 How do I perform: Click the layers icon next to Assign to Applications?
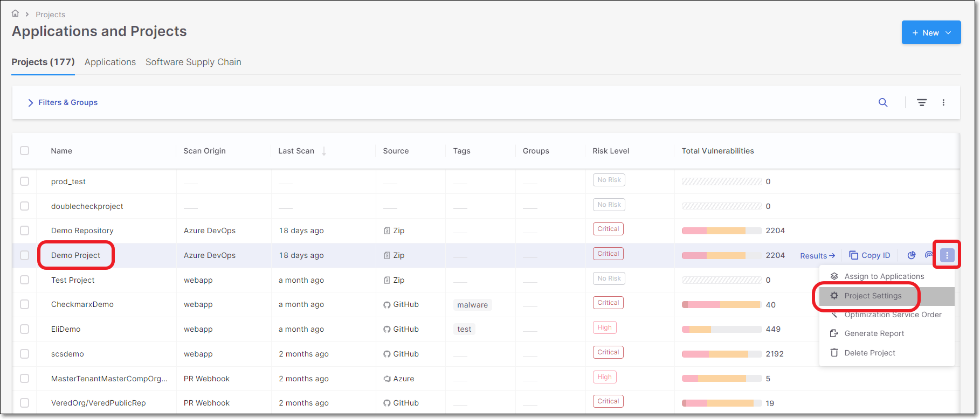click(834, 276)
